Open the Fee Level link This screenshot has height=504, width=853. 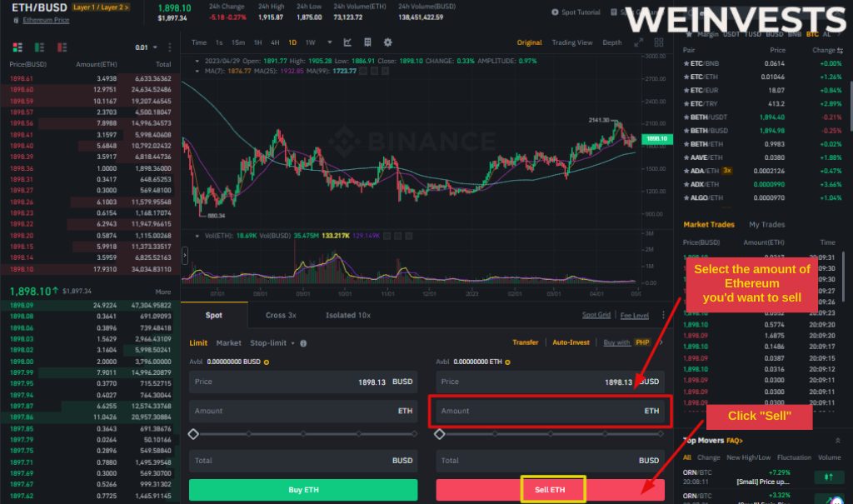tap(634, 315)
